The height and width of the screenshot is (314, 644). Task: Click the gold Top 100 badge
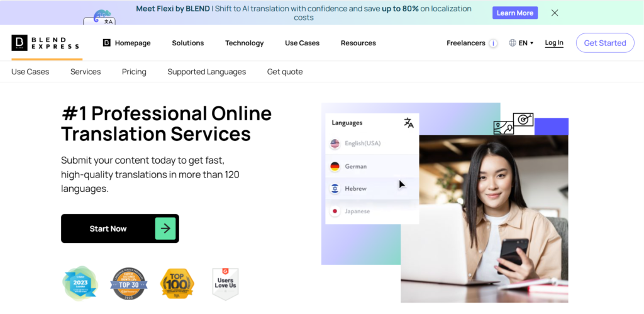pos(177,284)
